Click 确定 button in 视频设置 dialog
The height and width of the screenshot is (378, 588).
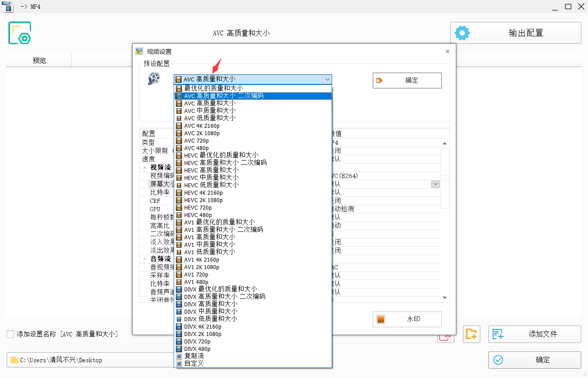point(407,80)
